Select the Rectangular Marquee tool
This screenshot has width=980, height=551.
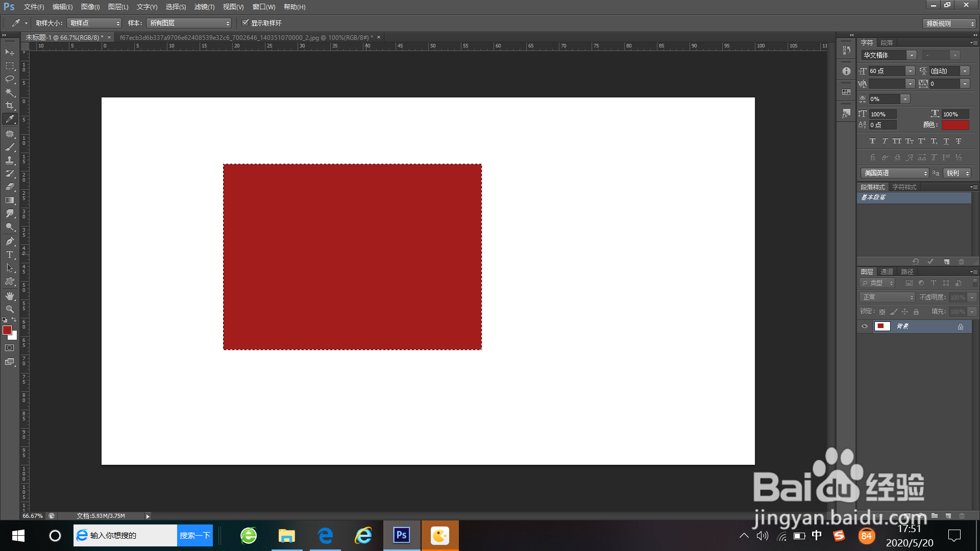[10, 66]
